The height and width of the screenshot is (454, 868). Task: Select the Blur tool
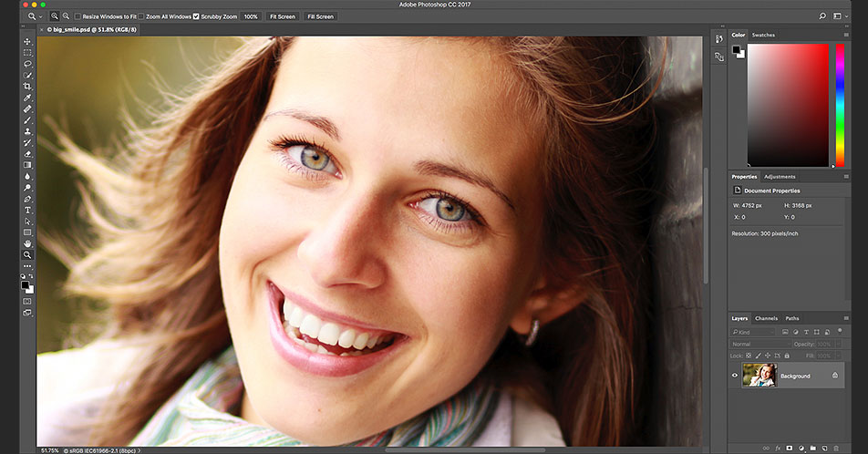27,177
